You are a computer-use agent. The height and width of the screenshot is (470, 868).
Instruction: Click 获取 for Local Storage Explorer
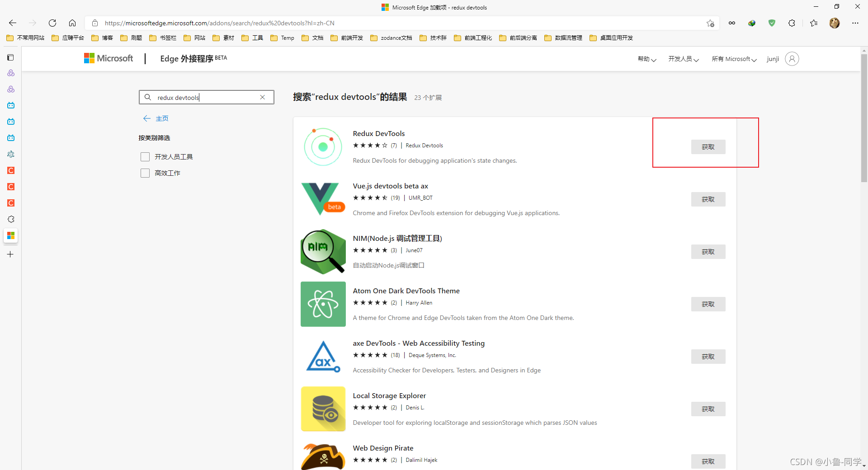[708, 409]
